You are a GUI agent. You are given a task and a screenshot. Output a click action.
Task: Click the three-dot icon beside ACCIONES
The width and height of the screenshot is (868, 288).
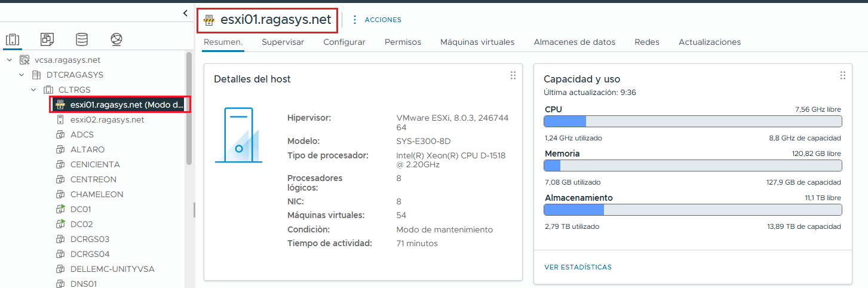coord(355,20)
